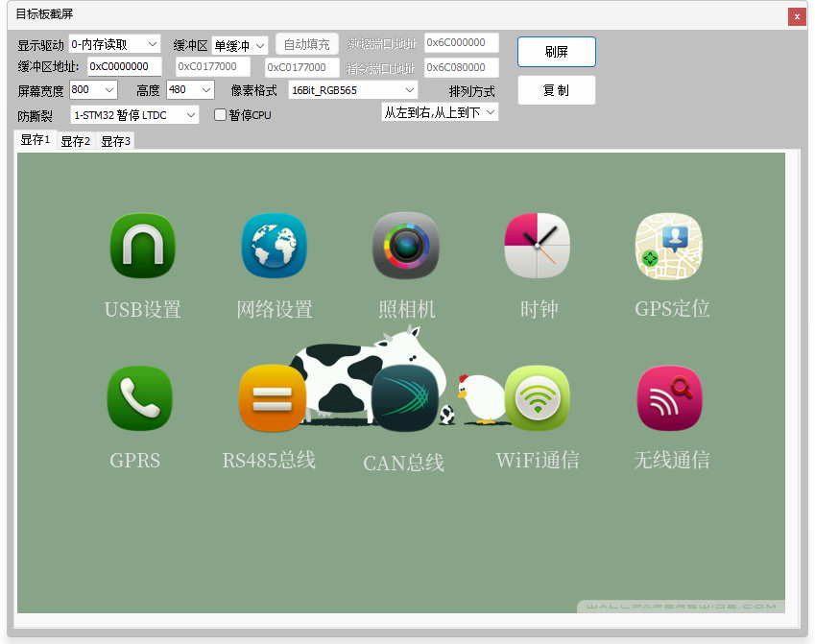Screen dimensions: 815x644
Task: Switch to the 显存2 tab
Action: pyautogui.click(x=76, y=141)
